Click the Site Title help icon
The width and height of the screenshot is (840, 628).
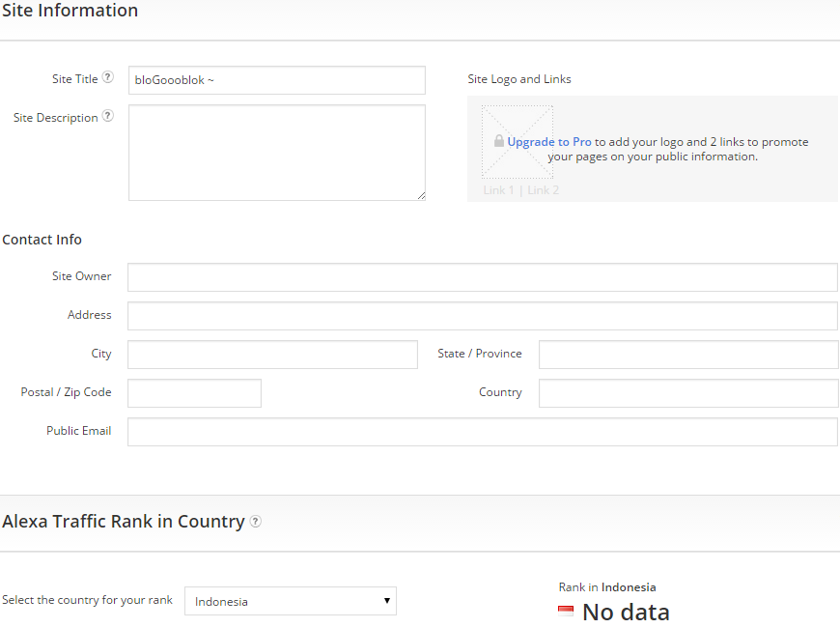coord(108,77)
